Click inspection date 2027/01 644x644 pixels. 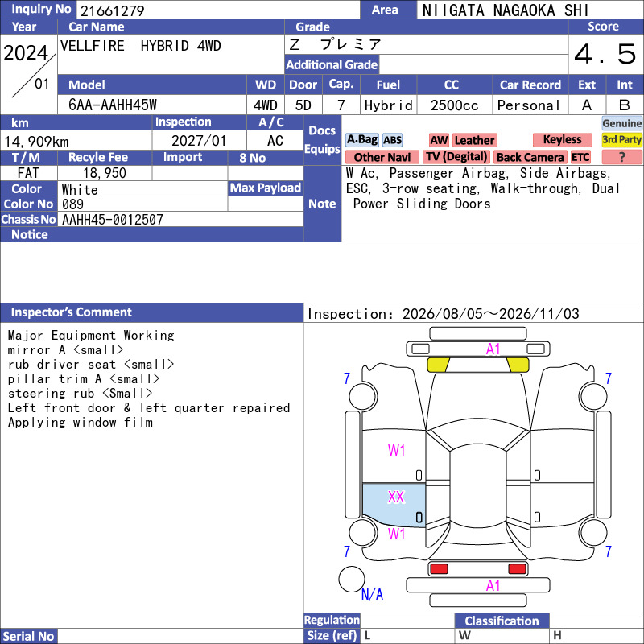point(199,141)
